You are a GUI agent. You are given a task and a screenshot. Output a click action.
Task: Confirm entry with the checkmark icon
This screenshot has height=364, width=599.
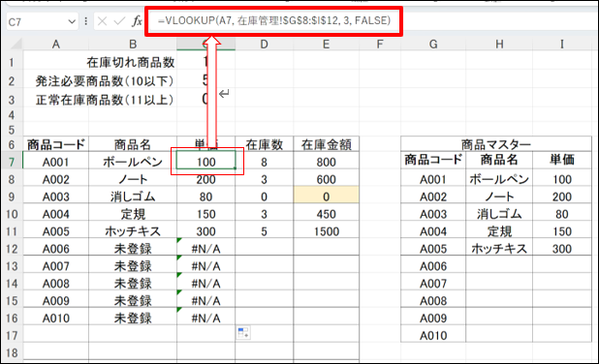119,21
